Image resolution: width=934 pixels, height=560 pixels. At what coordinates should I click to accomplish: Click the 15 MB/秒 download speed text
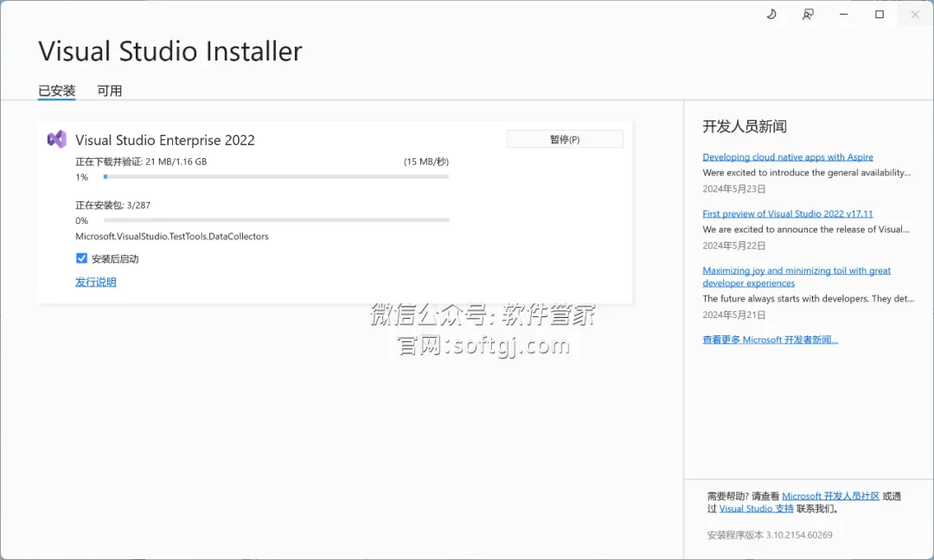click(425, 162)
